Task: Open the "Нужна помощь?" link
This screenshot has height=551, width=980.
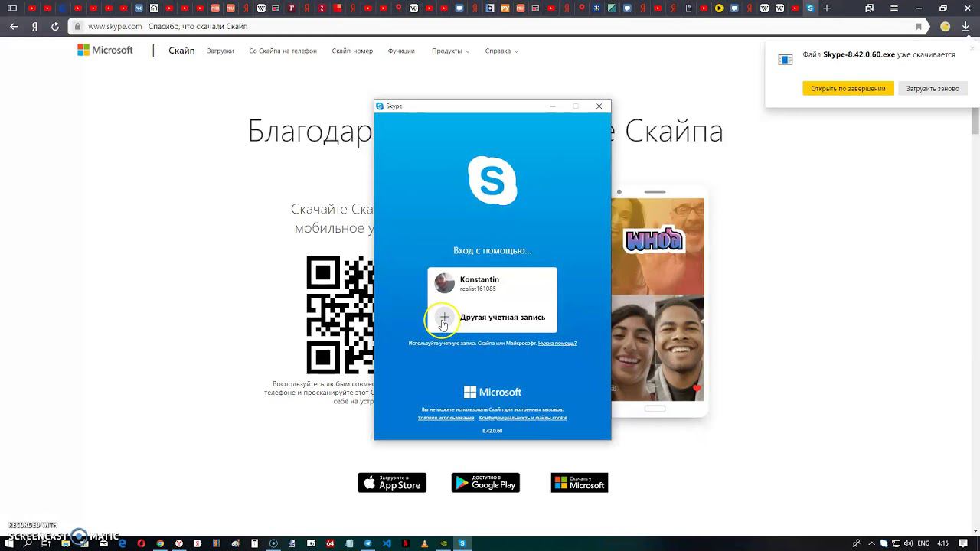Action: point(557,344)
